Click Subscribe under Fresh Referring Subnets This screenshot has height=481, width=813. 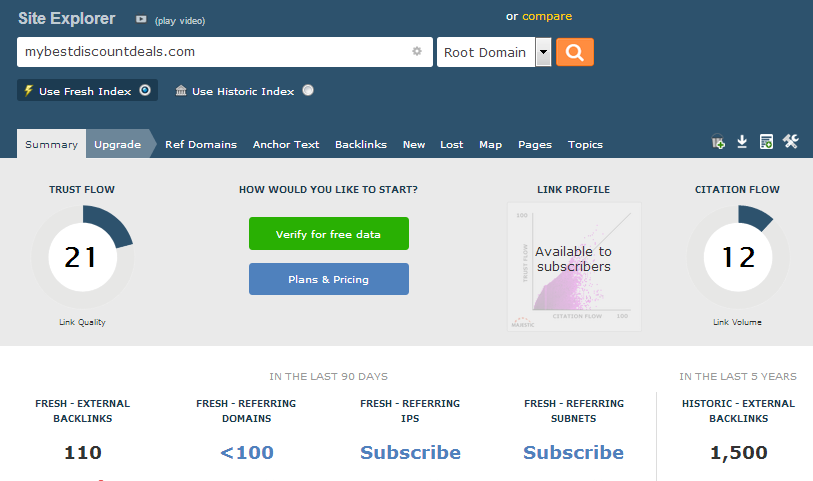click(x=573, y=452)
